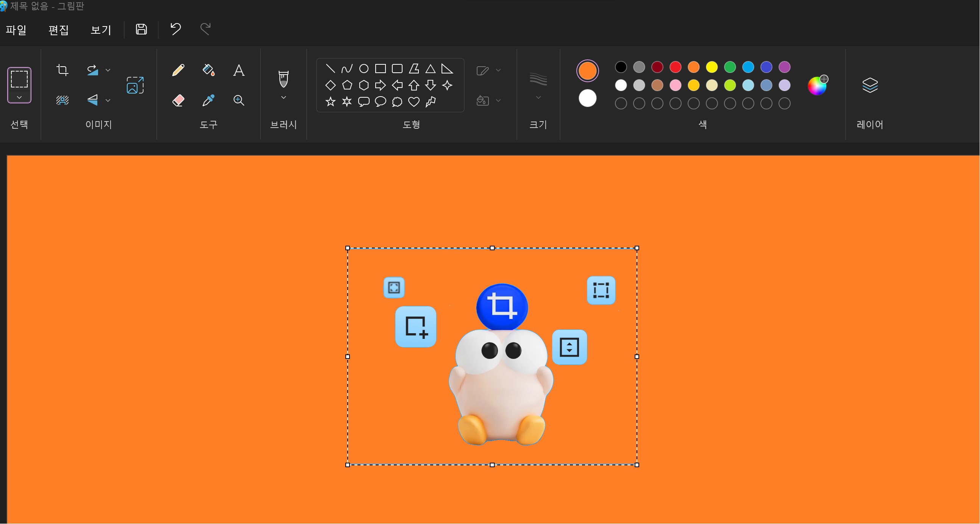
Task: Open the Brushes dropdown chevron
Action: (283, 98)
